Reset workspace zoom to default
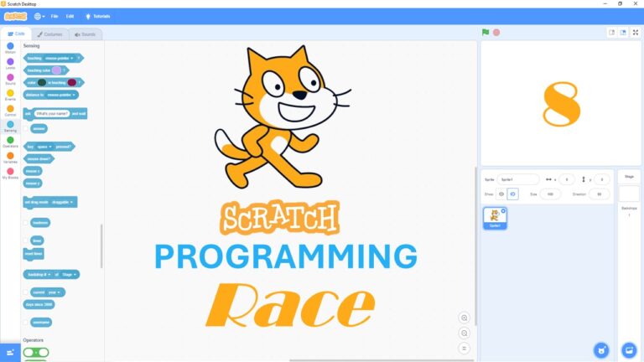644x362 pixels. pos(464,349)
